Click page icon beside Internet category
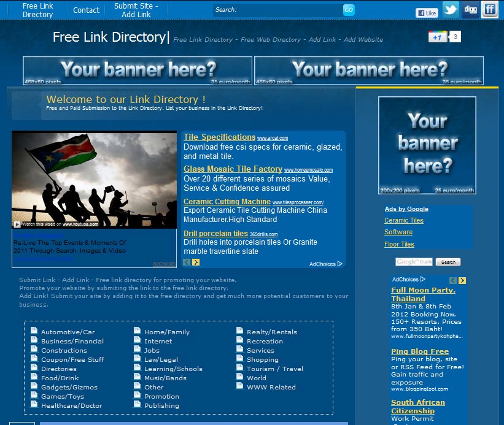Viewport: 504px width, 425px height. click(138, 340)
